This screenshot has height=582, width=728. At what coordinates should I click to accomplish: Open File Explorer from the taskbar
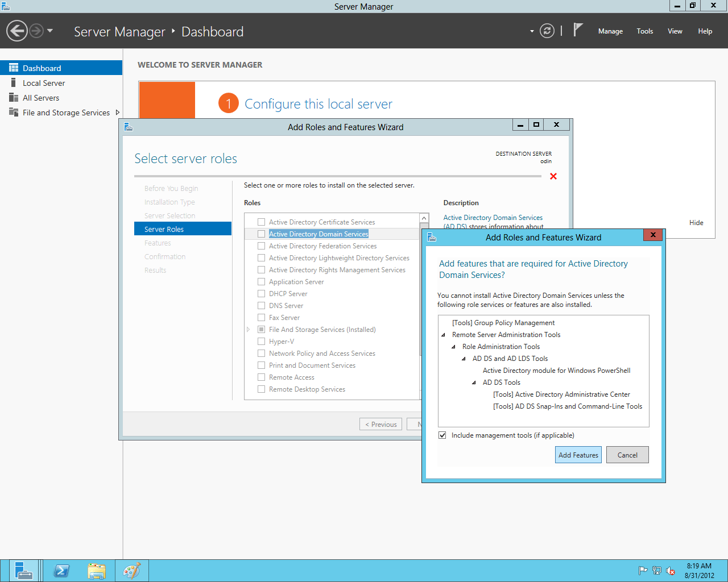(x=97, y=570)
